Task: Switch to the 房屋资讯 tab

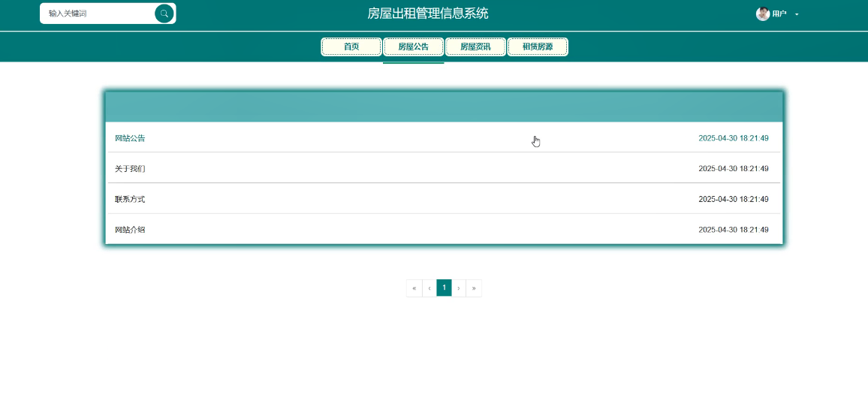Action: [x=475, y=47]
